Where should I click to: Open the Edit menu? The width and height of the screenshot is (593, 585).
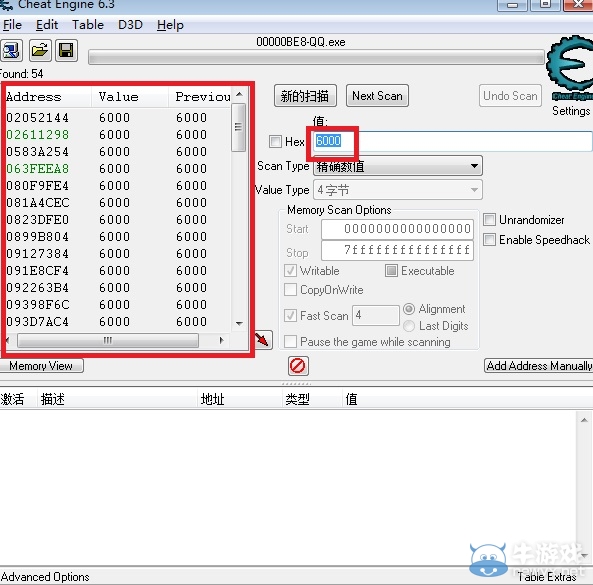47,25
